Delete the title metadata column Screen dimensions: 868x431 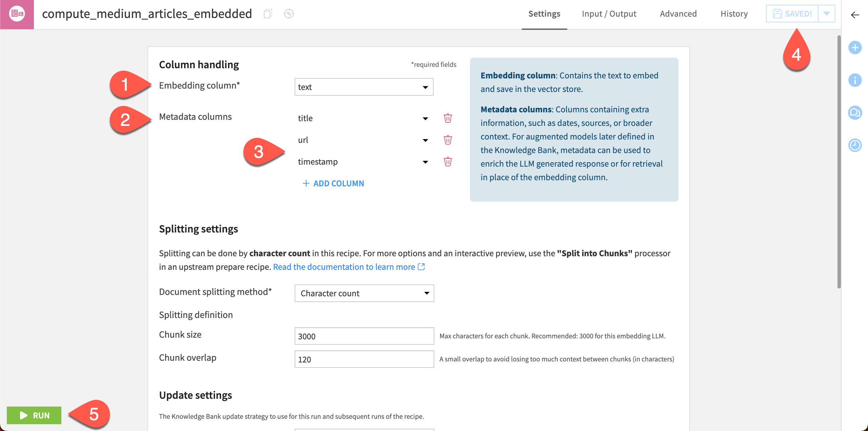pyautogui.click(x=448, y=118)
